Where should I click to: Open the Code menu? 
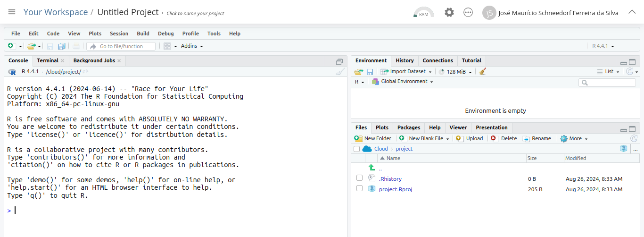[53, 34]
